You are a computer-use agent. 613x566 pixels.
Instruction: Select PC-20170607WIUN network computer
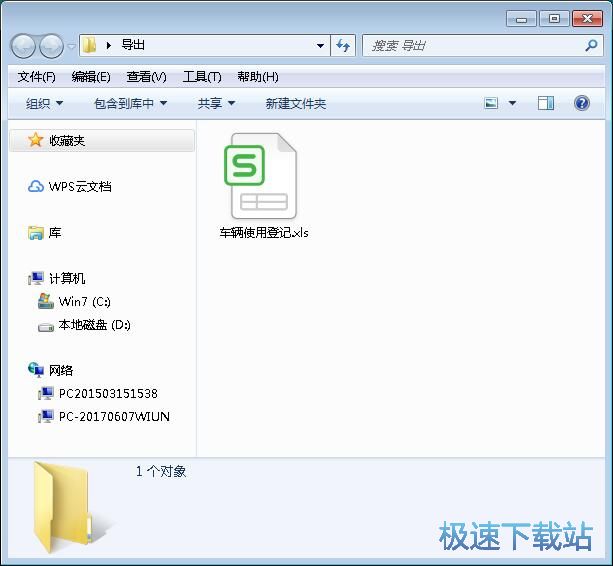[x=114, y=416]
